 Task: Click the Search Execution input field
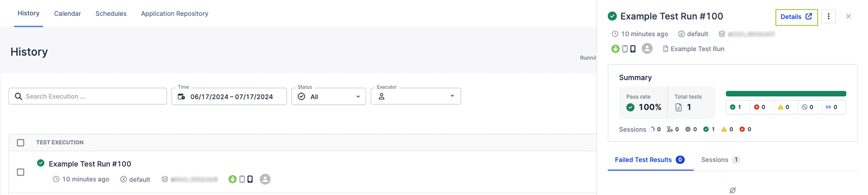93,97
